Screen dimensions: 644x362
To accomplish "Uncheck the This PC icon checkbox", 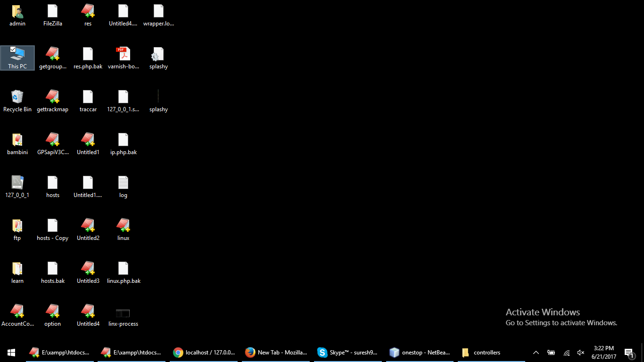I will 13,49.
